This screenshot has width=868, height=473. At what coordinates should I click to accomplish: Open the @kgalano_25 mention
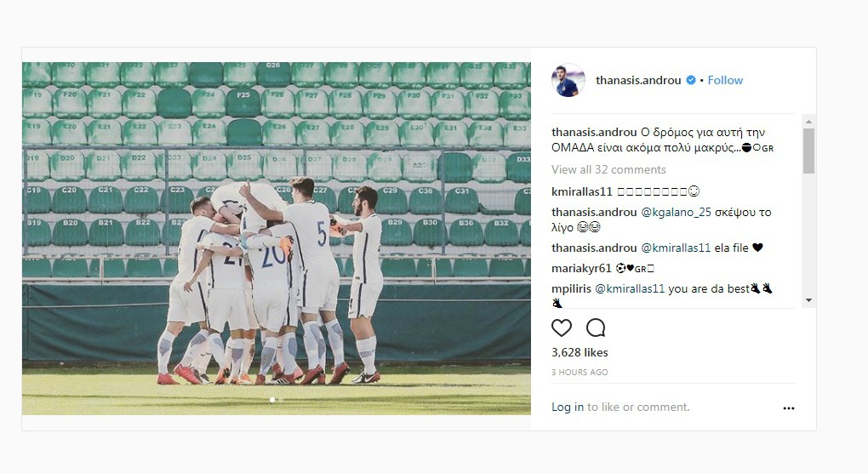coord(676,212)
